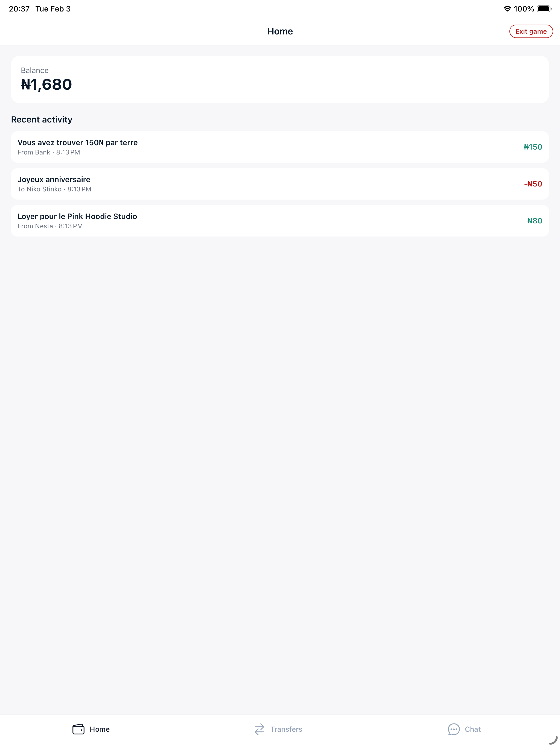The height and width of the screenshot is (747, 560).
Task: Open the Chat tab label
Action: [472, 729]
